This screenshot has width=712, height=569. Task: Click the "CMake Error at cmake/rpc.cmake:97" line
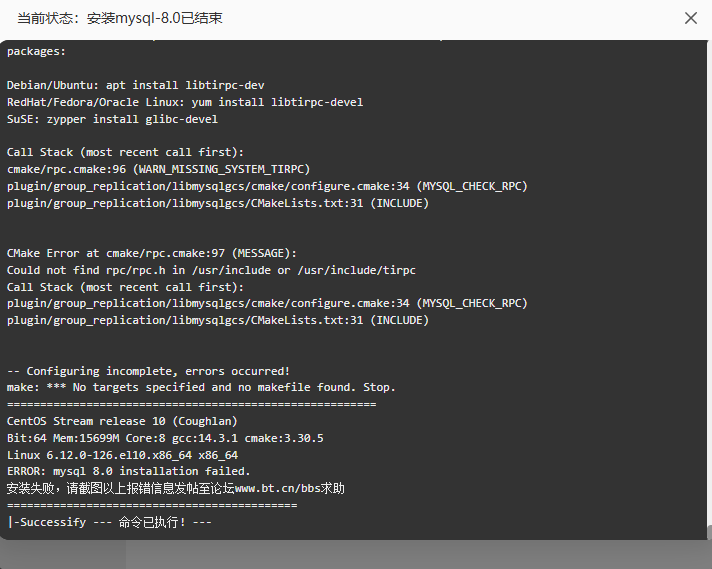click(151, 253)
